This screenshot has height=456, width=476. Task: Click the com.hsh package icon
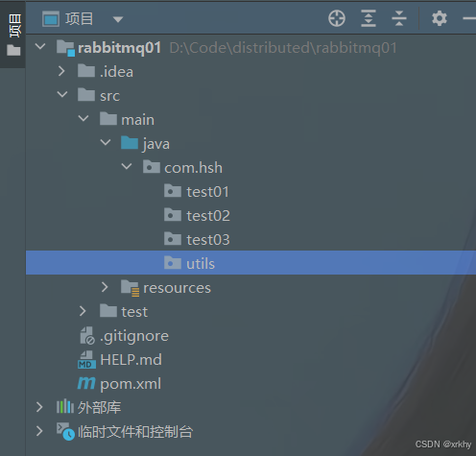tap(152, 167)
